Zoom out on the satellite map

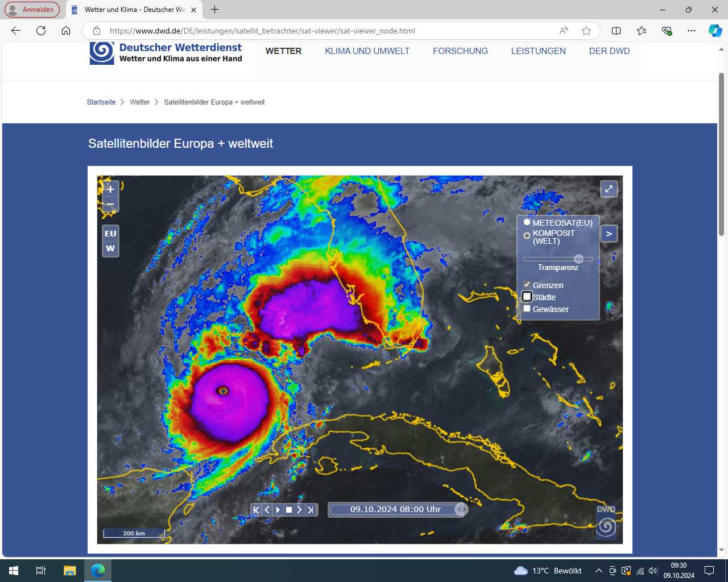[x=110, y=205]
